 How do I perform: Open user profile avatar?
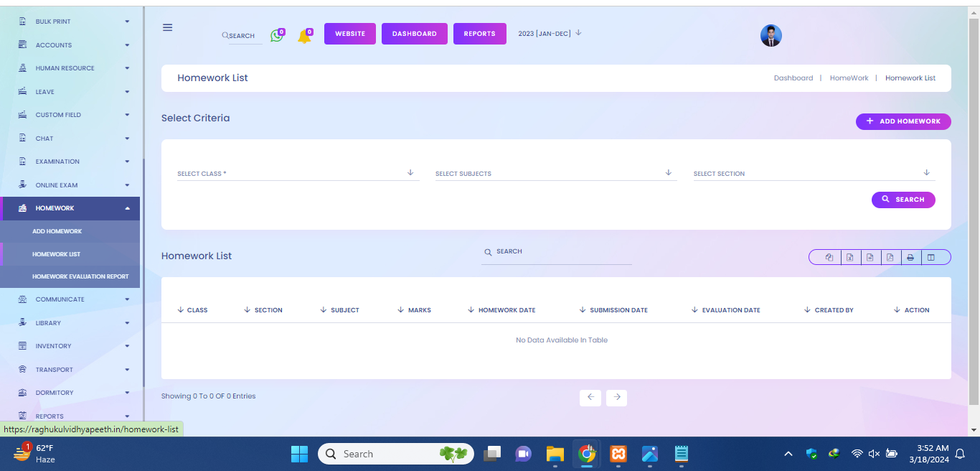(x=771, y=36)
